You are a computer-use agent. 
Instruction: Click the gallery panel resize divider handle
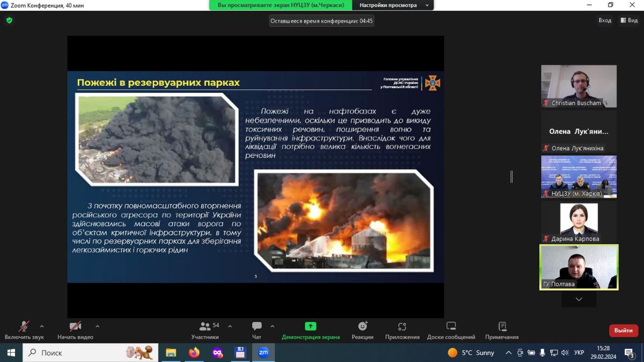click(x=511, y=176)
